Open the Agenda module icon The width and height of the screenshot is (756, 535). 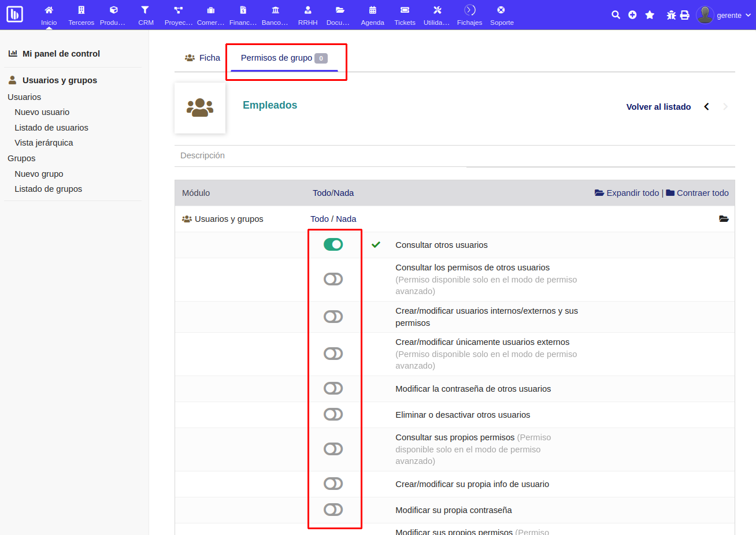coord(372,11)
